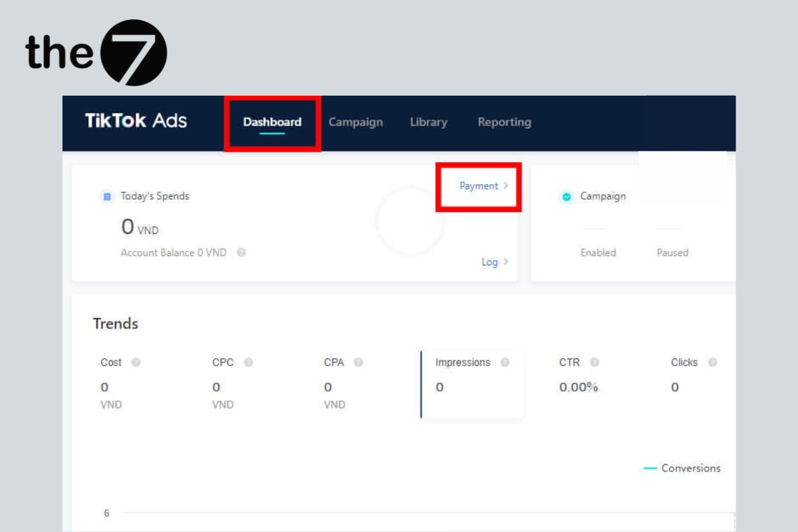This screenshot has width=798, height=532.
Task: Switch to the Campaign tab
Action: (x=356, y=122)
